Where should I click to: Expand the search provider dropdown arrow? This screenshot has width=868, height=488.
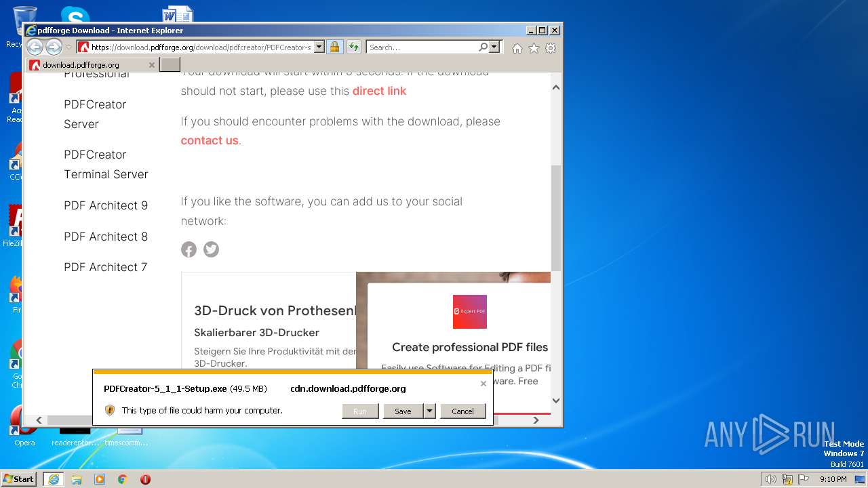click(x=494, y=47)
